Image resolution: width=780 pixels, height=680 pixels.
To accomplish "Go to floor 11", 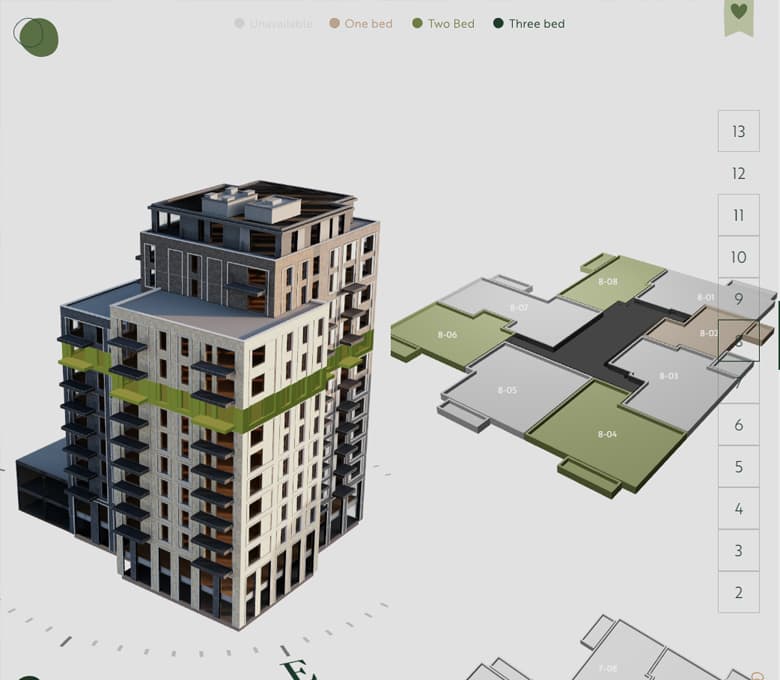I will [x=738, y=215].
